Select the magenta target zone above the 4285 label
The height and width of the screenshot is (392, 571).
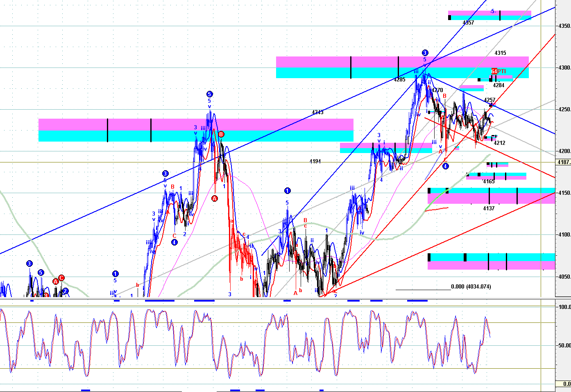[402, 62]
